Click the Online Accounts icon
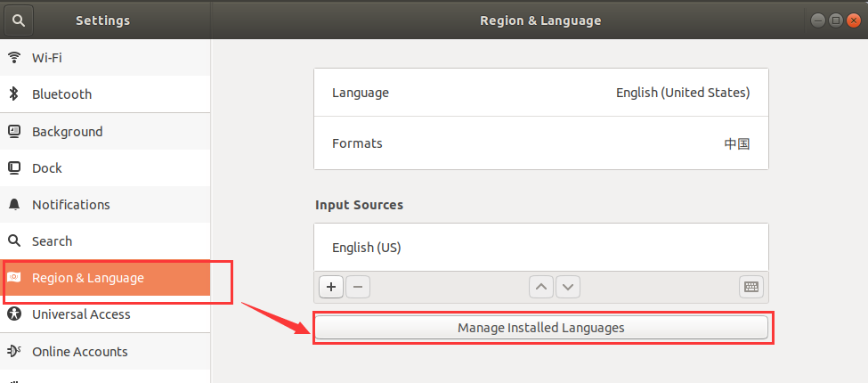 [x=14, y=351]
